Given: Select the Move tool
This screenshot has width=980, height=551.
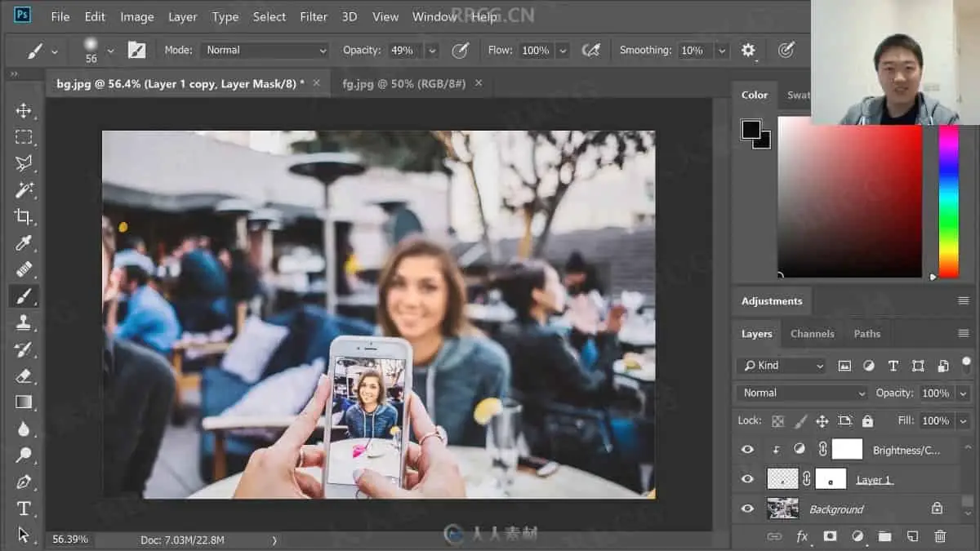Looking at the screenshot, I should [24, 111].
